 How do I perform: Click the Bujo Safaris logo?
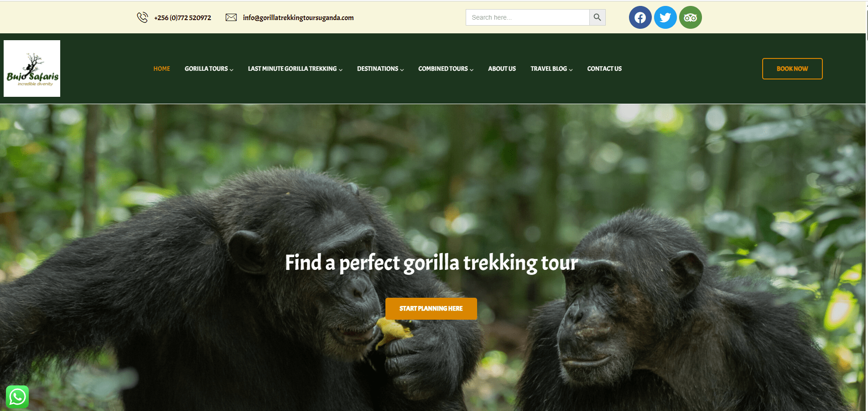point(32,68)
